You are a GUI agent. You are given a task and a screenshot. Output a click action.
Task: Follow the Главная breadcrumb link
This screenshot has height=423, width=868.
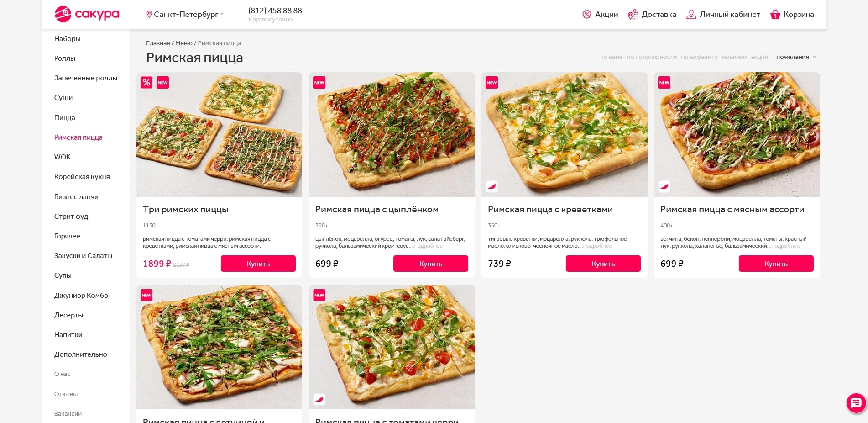click(158, 43)
